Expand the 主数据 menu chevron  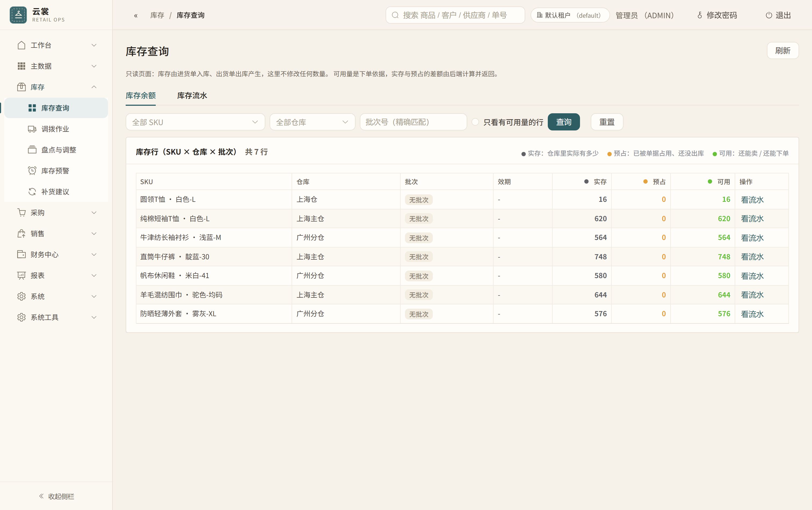(x=94, y=66)
